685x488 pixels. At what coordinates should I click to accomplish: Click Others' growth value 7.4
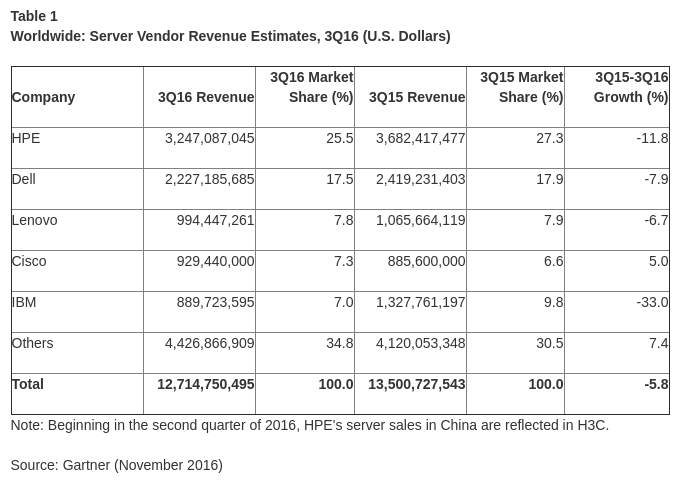[658, 343]
